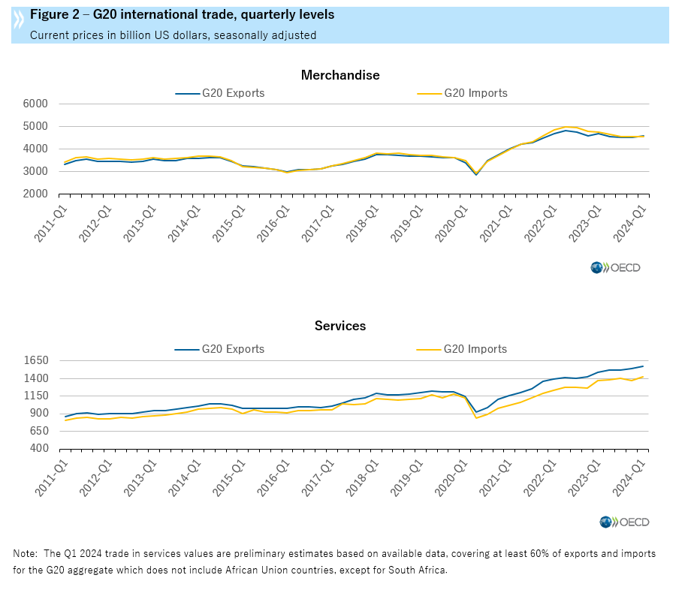The width and height of the screenshot is (700, 590).
Task: Click the blue legend line in Services chart
Action: 186,349
